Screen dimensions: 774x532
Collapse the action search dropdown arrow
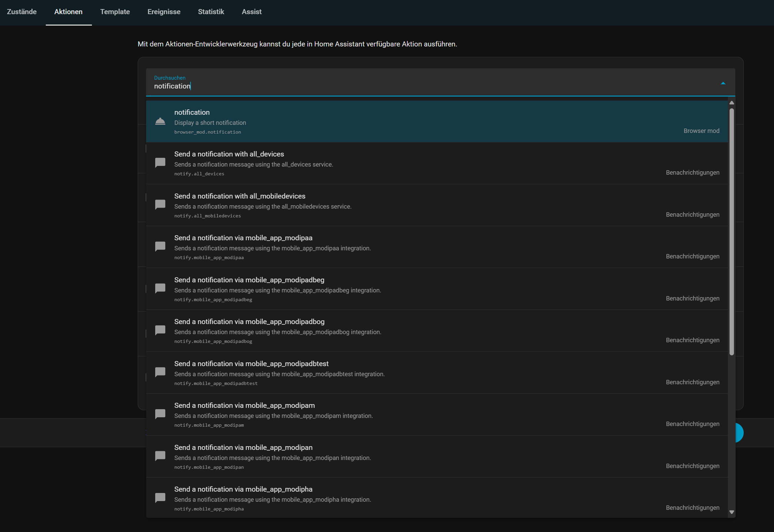point(723,83)
